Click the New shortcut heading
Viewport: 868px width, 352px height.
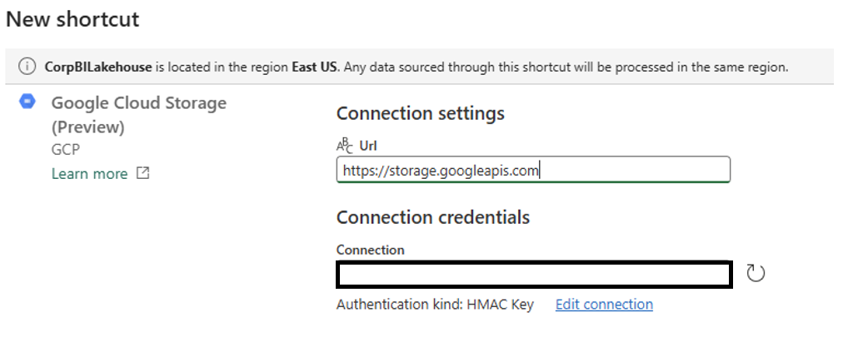(x=72, y=19)
